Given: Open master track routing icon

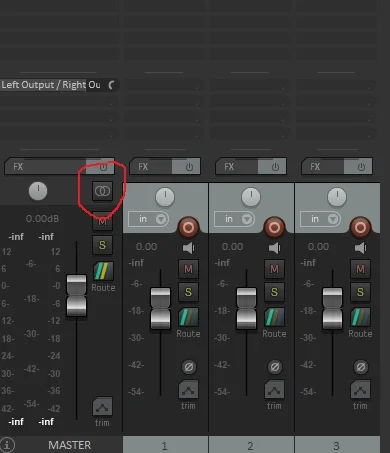Looking at the screenshot, I should coord(103,271).
